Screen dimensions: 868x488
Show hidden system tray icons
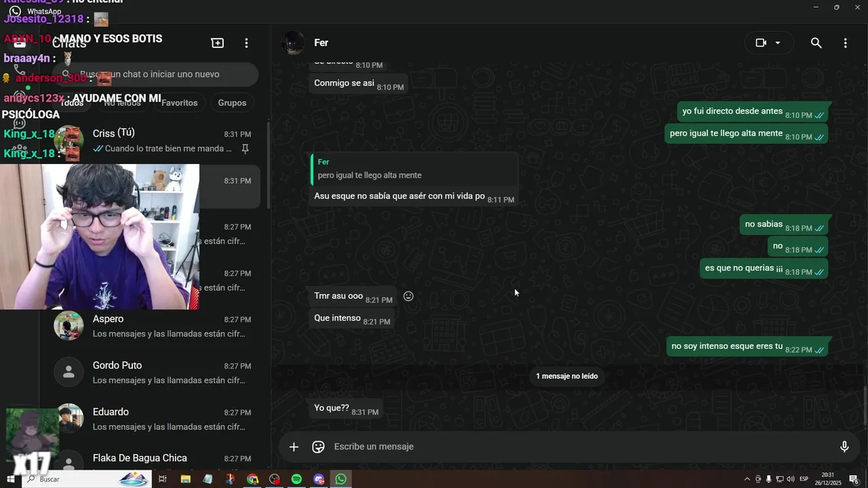747,479
